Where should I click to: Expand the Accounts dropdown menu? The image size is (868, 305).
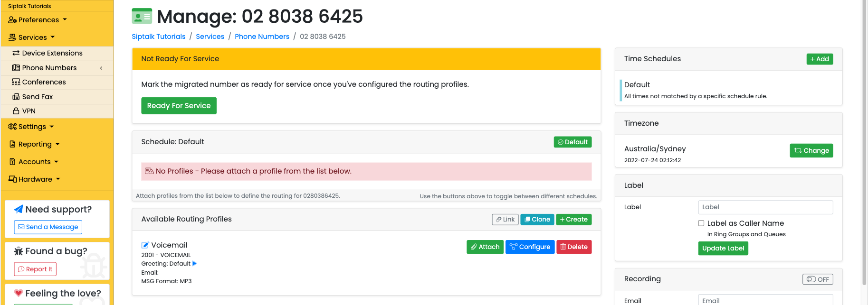pos(56,162)
